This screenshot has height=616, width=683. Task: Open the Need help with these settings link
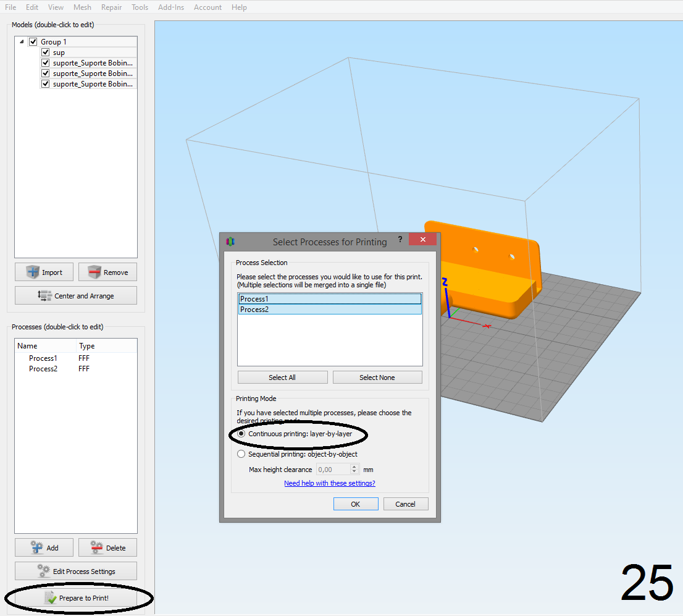click(x=329, y=483)
